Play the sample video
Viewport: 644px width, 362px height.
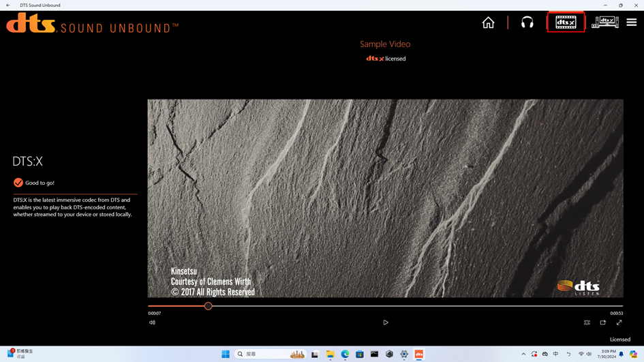tap(385, 322)
